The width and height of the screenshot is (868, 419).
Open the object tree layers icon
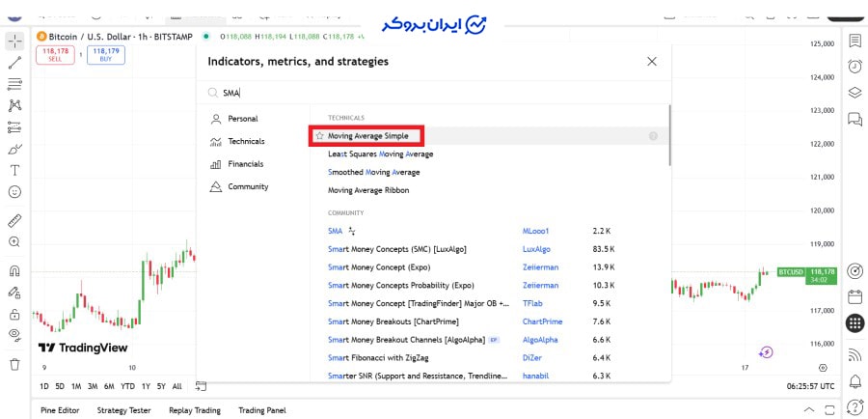(x=855, y=93)
